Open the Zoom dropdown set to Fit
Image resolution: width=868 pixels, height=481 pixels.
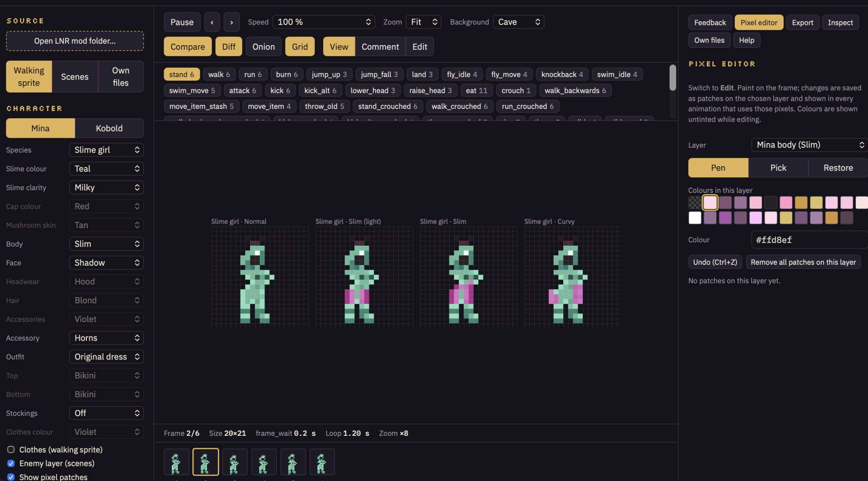coord(424,22)
